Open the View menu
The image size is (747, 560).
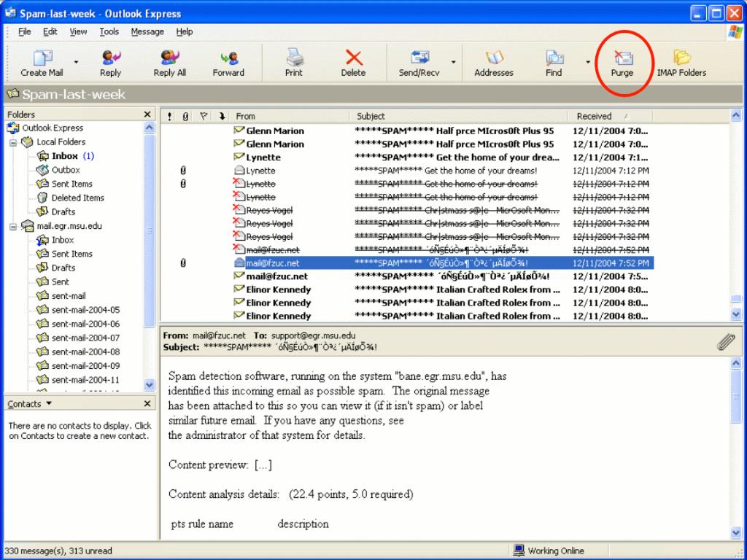pyautogui.click(x=79, y=32)
